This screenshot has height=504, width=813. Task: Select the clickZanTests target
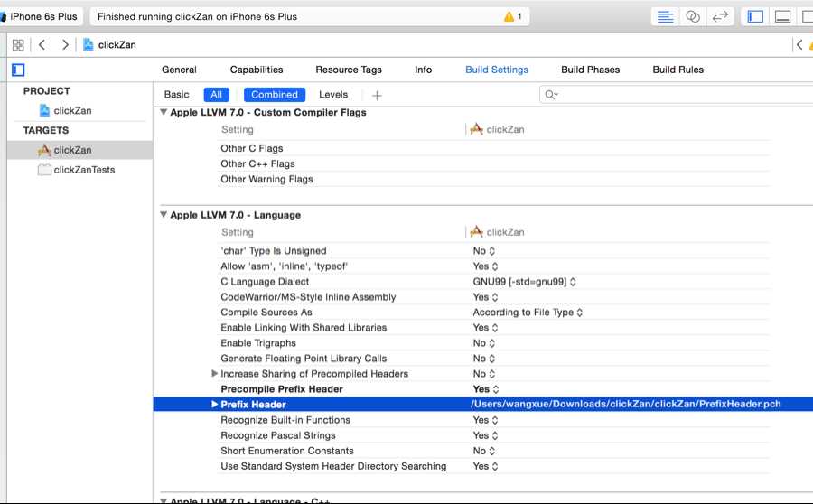tap(76, 170)
